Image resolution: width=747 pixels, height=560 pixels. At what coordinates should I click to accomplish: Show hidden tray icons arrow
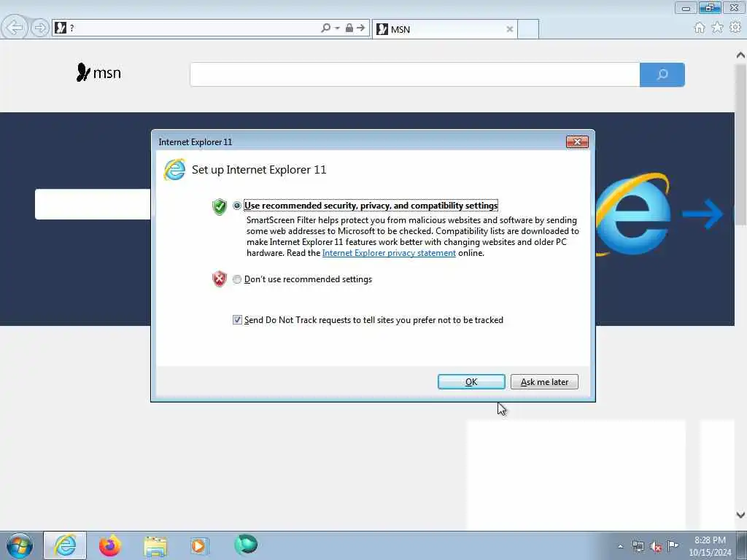[x=620, y=547]
